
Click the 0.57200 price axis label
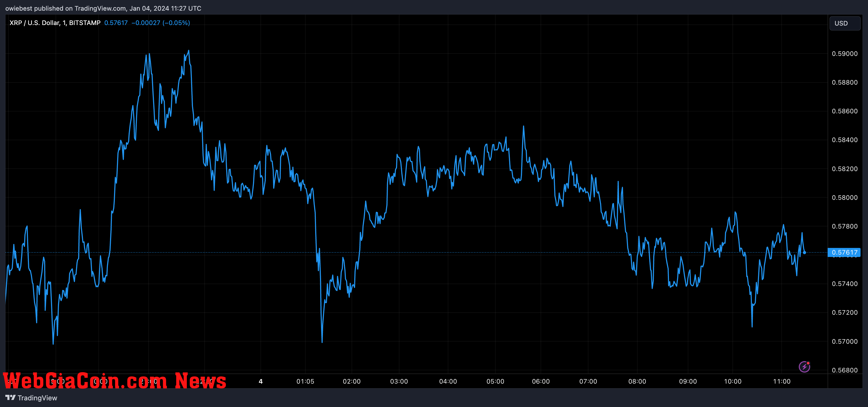[x=845, y=312]
